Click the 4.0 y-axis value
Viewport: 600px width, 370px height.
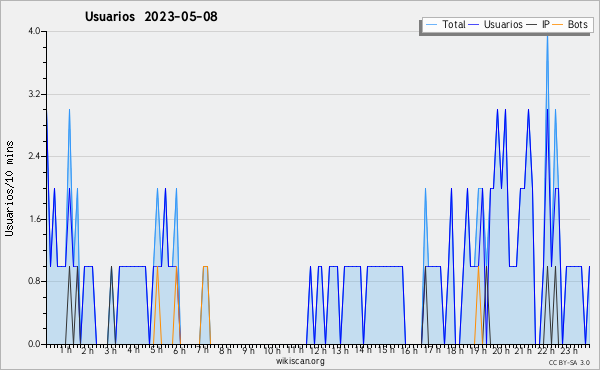pos(34,31)
